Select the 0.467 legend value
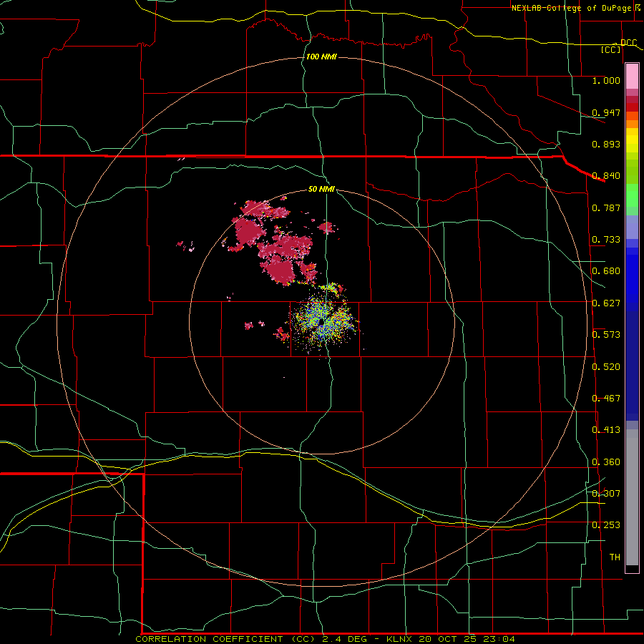Screen dimensions: 644x644 [606, 399]
